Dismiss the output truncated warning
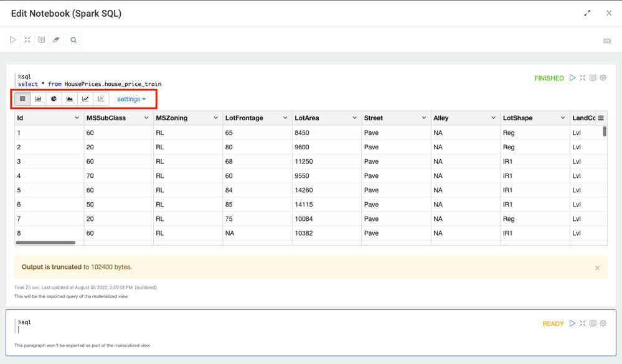The height and width of the screenshot is (364, 622). pyautogui.click(x=597, y=268)
